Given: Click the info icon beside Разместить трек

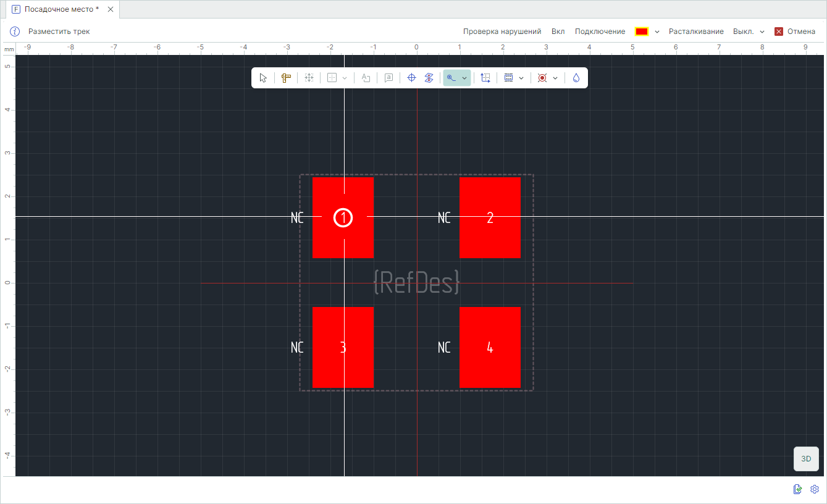Looking at the screenshot, I should pyautogui.click(x=15, y=31).
